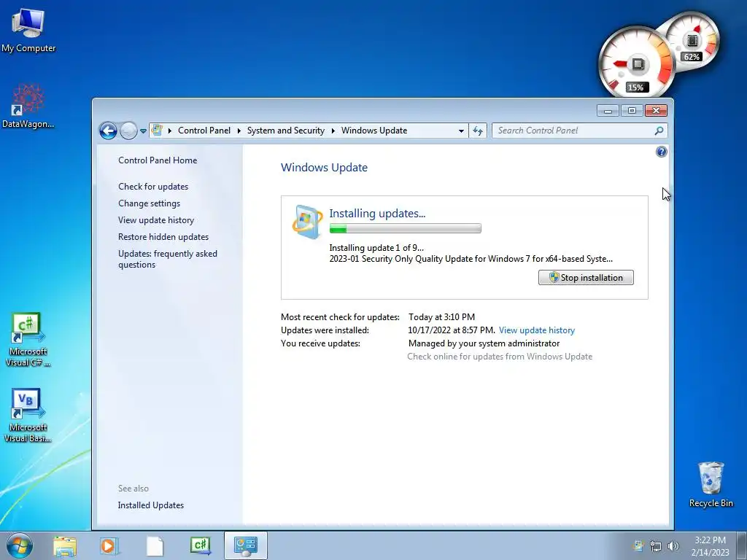Open the recent pages dropdown arrow

[x=144, y=131]
